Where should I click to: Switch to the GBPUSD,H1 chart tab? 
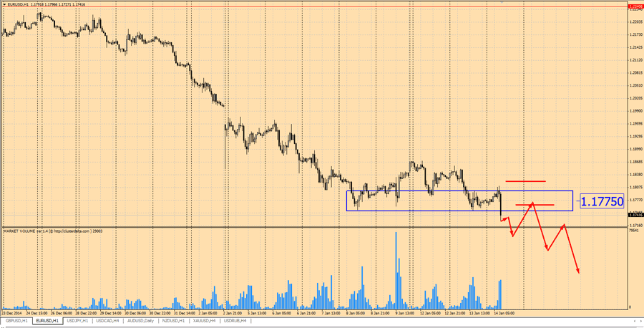[x=17, y=321]
